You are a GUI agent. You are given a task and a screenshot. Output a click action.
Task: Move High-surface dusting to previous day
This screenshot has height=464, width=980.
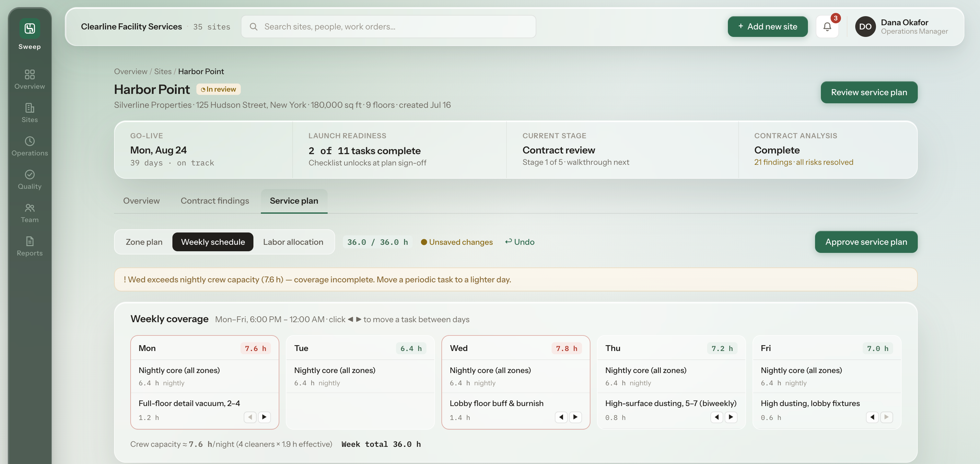pyautogui.click(x=717, y=417)
